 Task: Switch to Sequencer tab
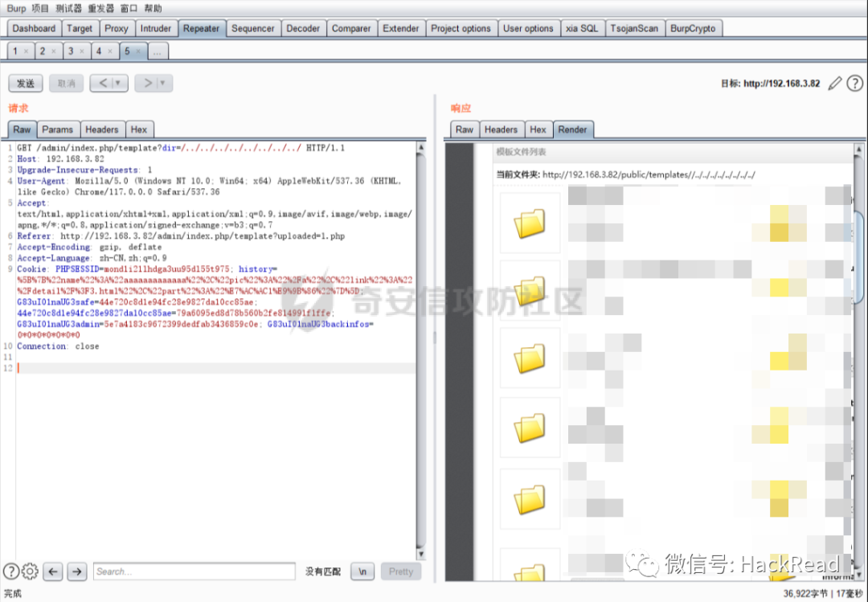[253, 28]
